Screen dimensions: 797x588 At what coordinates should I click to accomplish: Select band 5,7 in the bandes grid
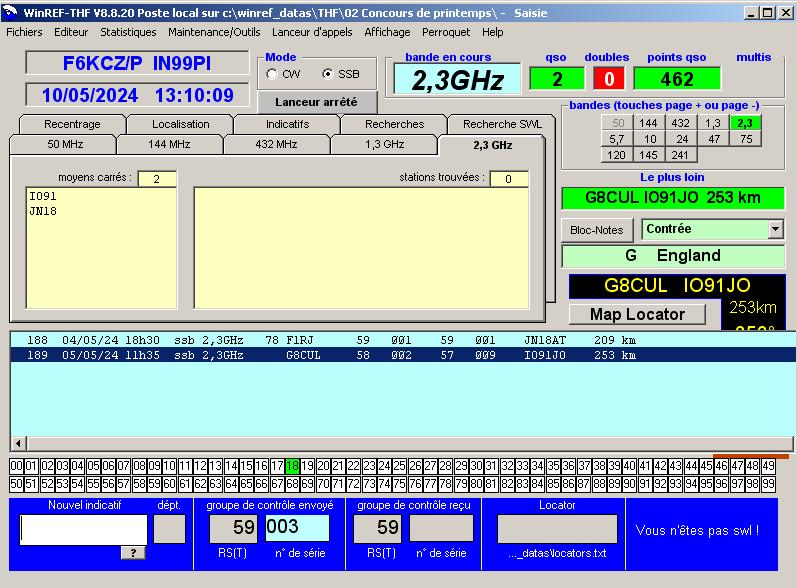tap(617, 139)
